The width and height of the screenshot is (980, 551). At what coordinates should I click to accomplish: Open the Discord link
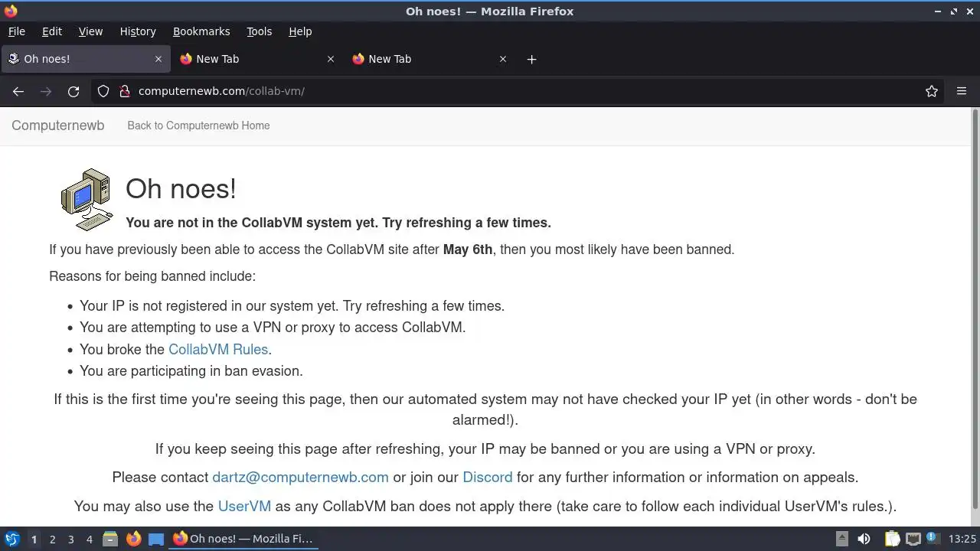[487, 477]
